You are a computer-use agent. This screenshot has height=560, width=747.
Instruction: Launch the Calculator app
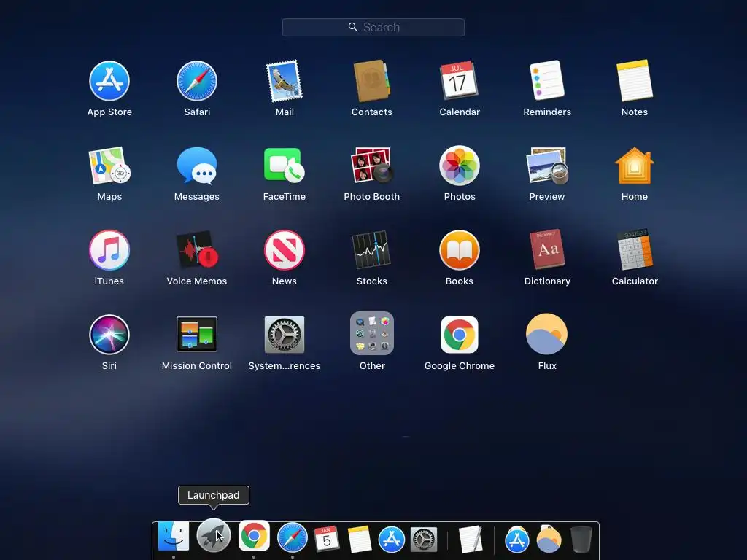pyautogui.click(x=635, y=250)
